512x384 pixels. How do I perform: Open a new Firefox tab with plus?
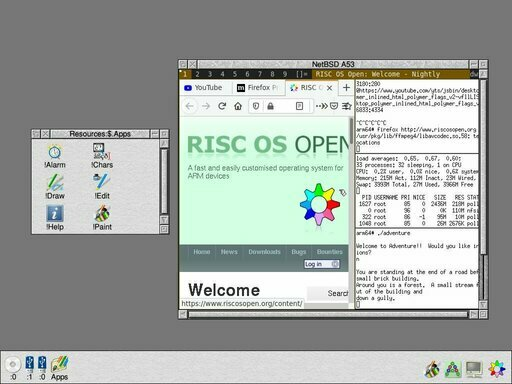click(x=346, y=87)
